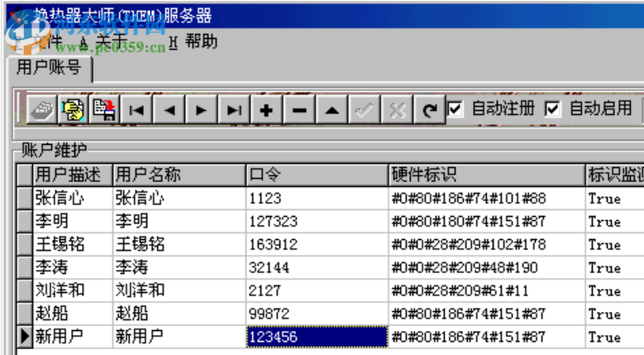644x355 pixels.
Task: Refresh data with the curved arrow
Action: (429, 110)
